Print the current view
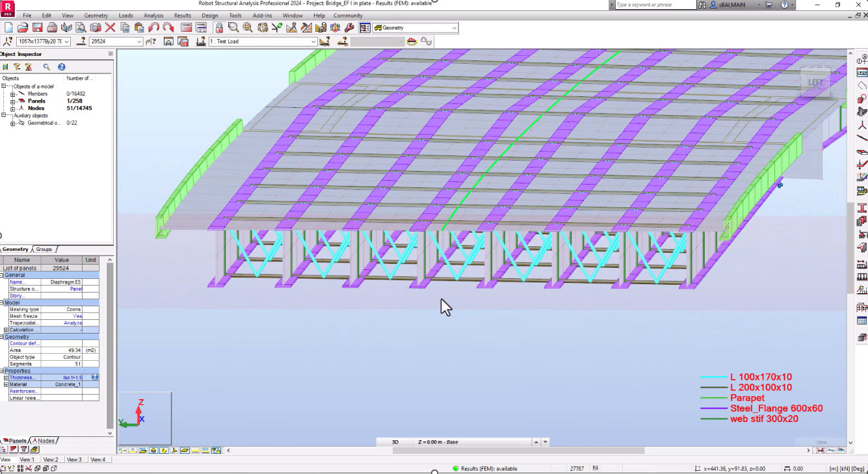Image resolution: width=868 pixels, height=474 pixels. click(x=52, y=27)
